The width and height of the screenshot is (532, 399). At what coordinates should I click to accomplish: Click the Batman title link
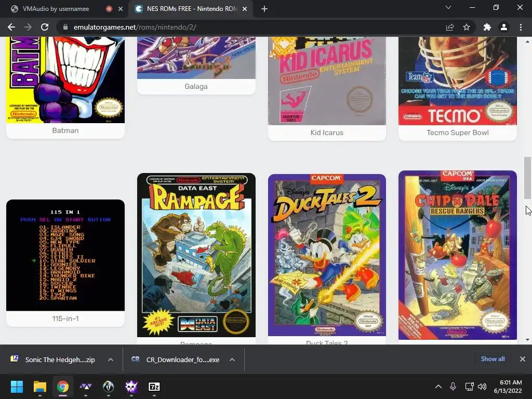[65, 130]
